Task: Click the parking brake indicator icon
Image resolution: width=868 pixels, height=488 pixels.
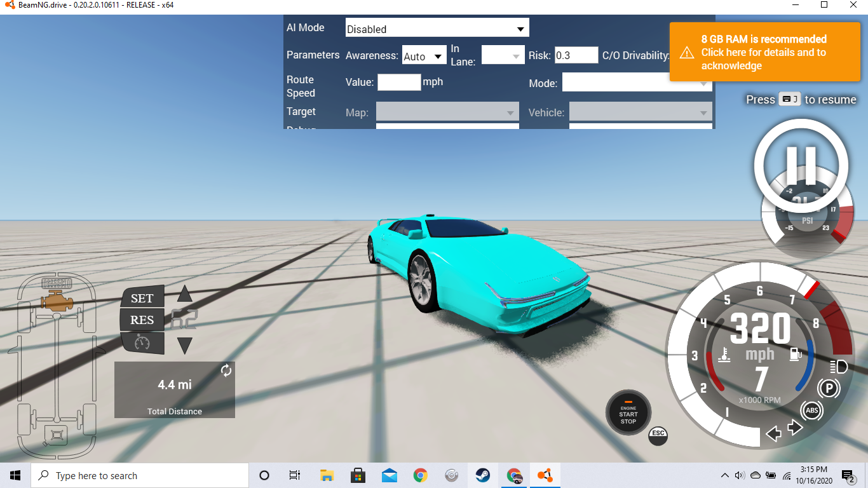Action: click(x=828, y=388)
